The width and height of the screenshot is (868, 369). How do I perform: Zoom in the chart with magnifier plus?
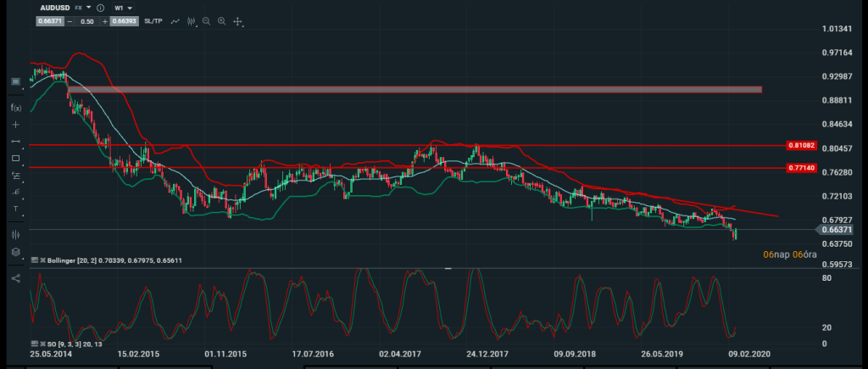pyautogui.click(x=221, y=20)
